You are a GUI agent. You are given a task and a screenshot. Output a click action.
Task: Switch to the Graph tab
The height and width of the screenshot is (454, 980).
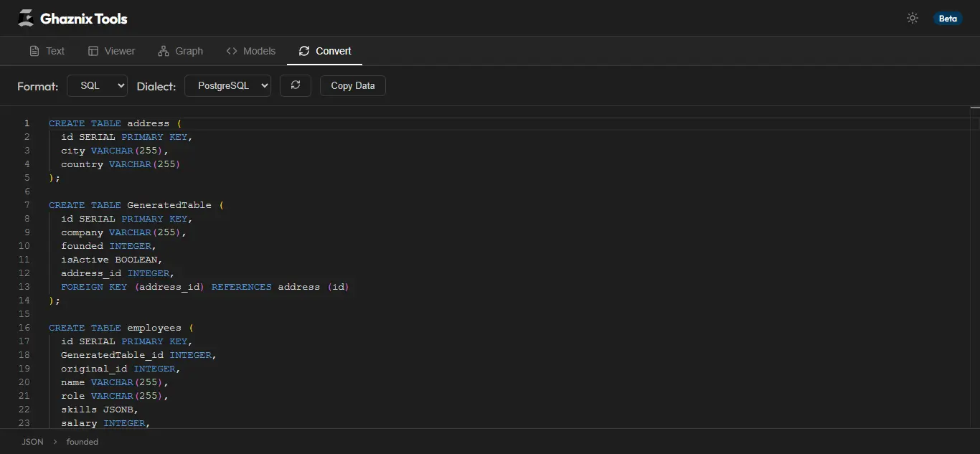[180, 51]
